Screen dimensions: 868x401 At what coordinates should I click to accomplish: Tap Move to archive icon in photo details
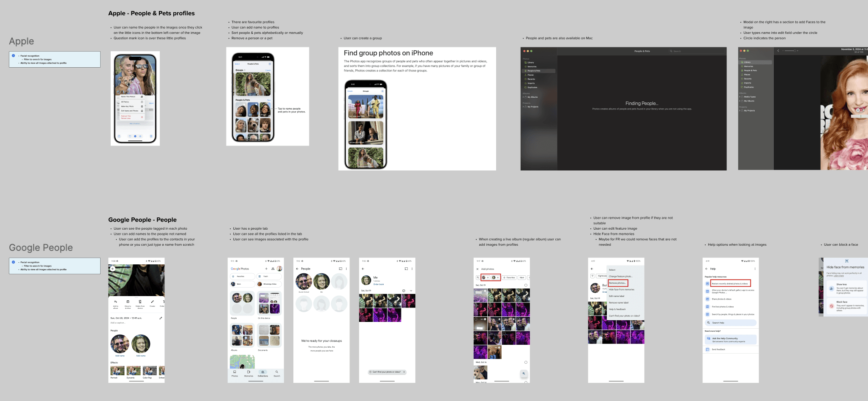click(x=128, y=302)
